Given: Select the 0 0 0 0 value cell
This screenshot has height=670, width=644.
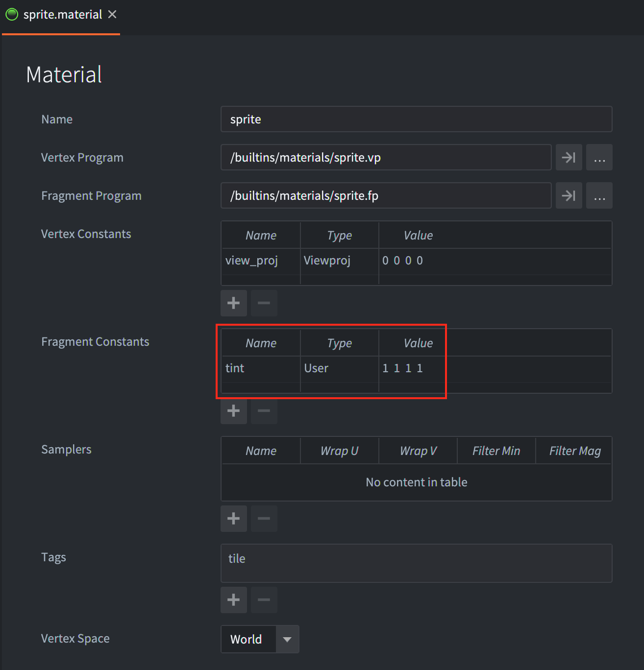Looking at the screenshot, I should (495, 261).
